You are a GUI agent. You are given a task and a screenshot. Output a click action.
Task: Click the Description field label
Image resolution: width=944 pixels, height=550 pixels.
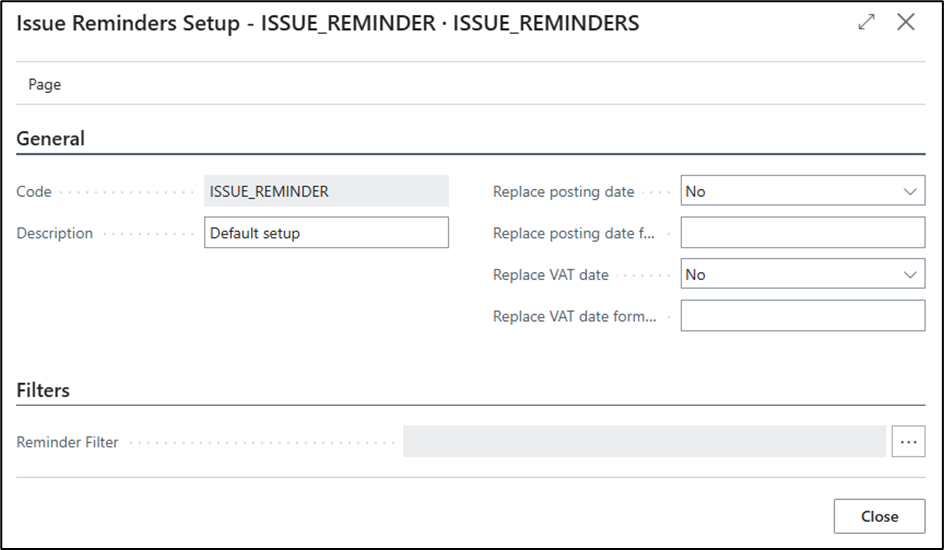[55, 233]
